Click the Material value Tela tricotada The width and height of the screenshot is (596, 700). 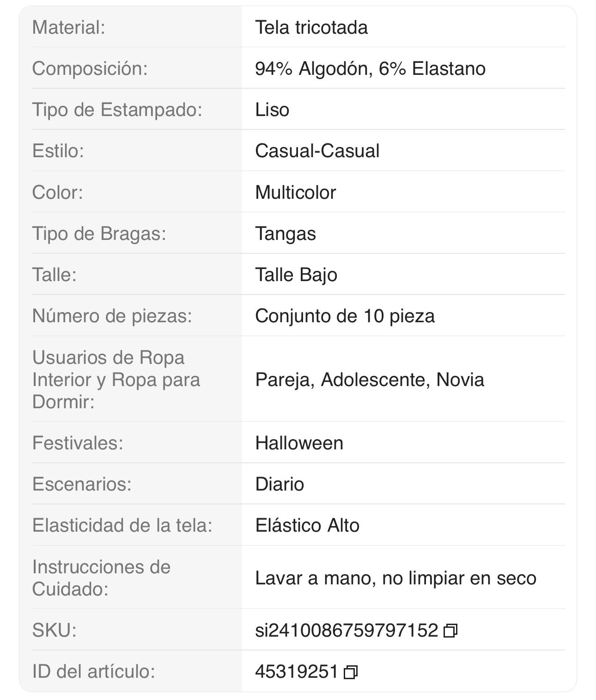[311, 27]
